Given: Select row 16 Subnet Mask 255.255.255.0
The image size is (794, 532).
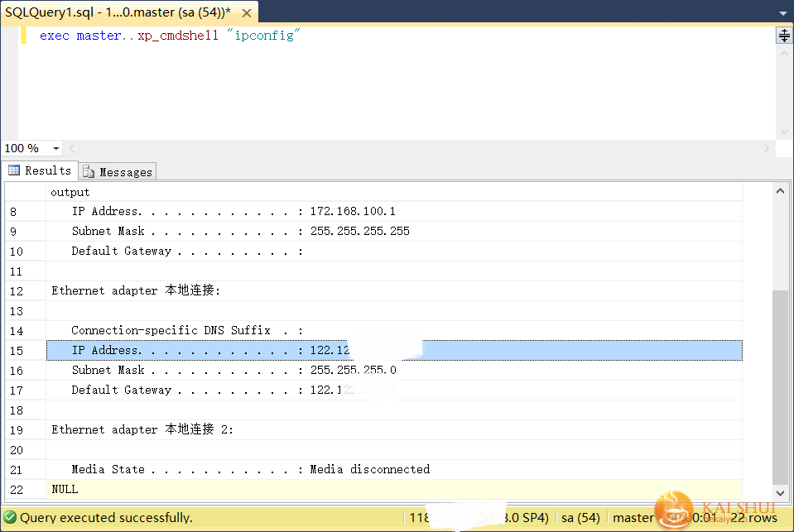Looking at the screenshot, I should 394,370.
